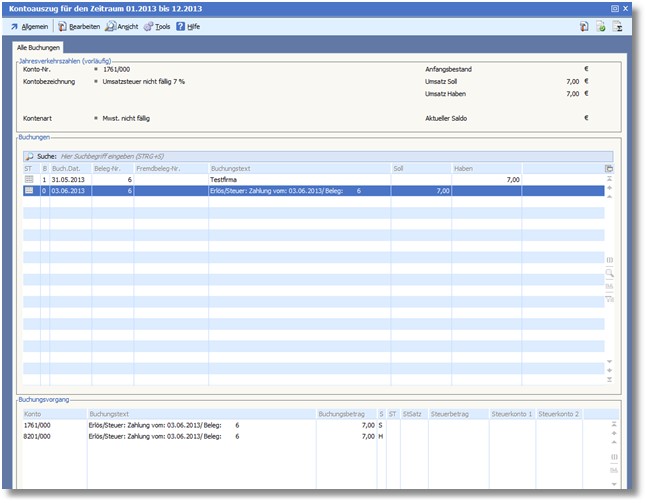This screenshot has height=503, width=646.
Task: Click the magnifier icon next to Suche
Action: click(29, 157)
